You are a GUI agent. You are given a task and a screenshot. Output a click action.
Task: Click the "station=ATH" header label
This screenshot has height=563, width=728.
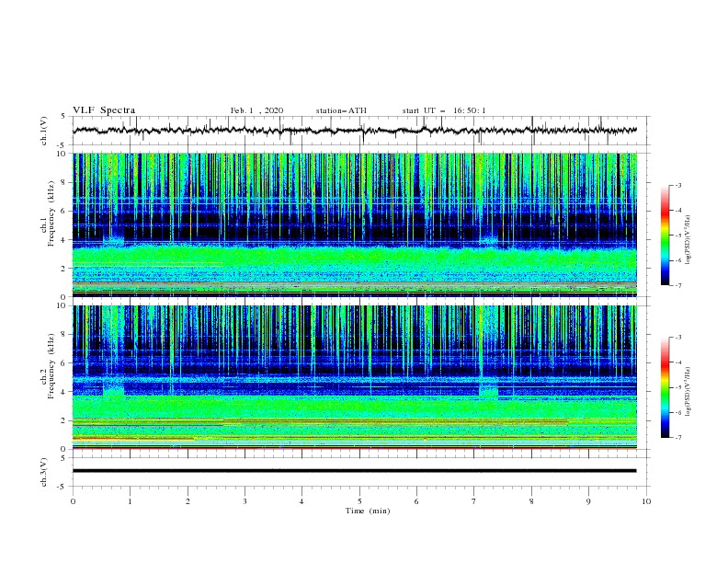341,110
